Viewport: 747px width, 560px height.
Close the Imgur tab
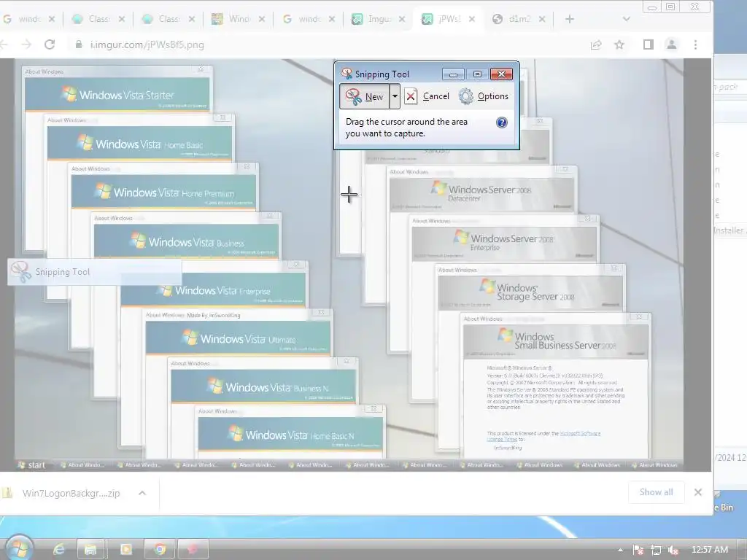[402, 19]
